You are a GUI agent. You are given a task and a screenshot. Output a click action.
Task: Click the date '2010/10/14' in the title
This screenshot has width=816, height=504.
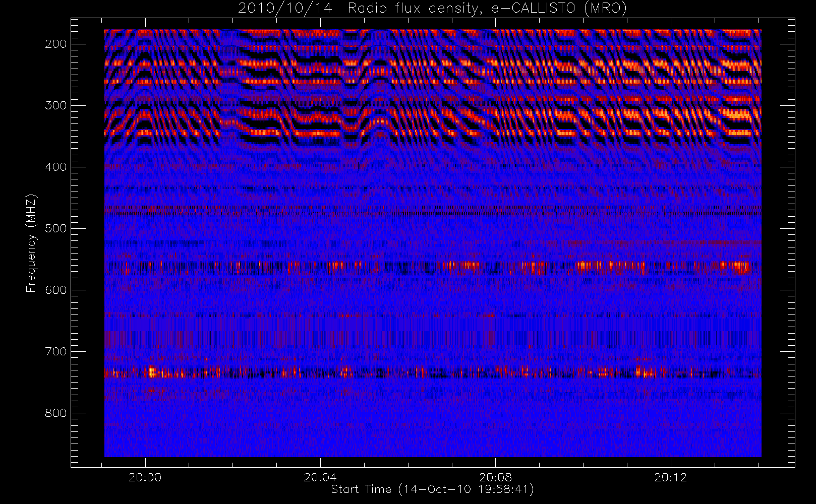pos(285,9)
